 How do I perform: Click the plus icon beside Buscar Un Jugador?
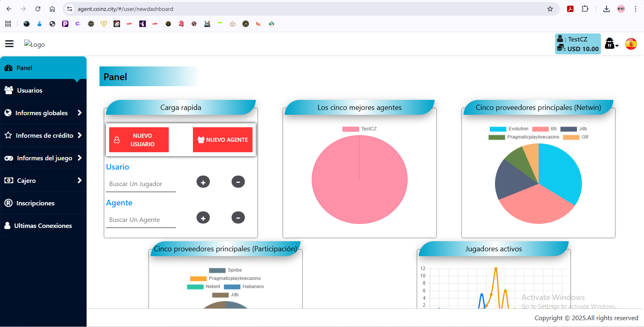[203, 182]
